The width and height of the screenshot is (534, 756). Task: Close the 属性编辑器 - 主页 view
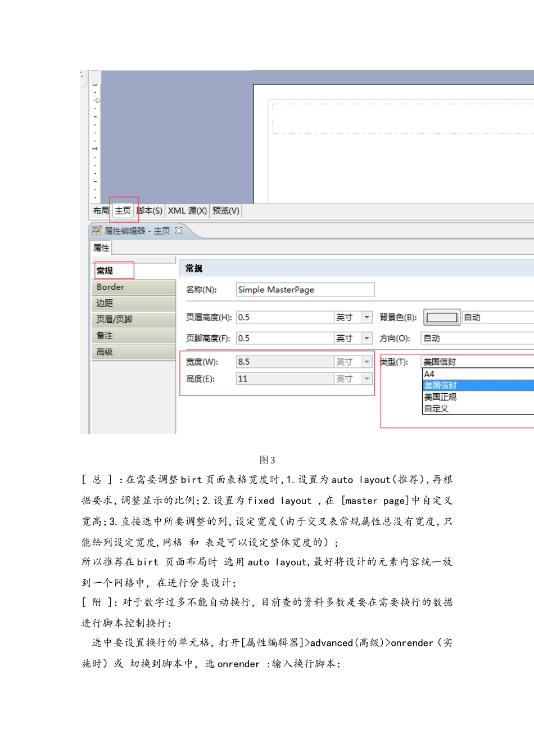pos(179,231)
